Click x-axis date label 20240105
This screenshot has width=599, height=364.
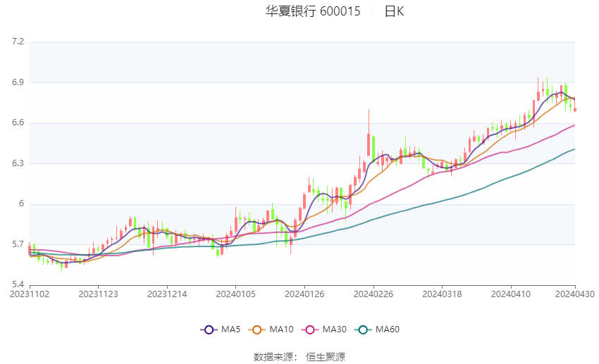click(x=235, y=294)
